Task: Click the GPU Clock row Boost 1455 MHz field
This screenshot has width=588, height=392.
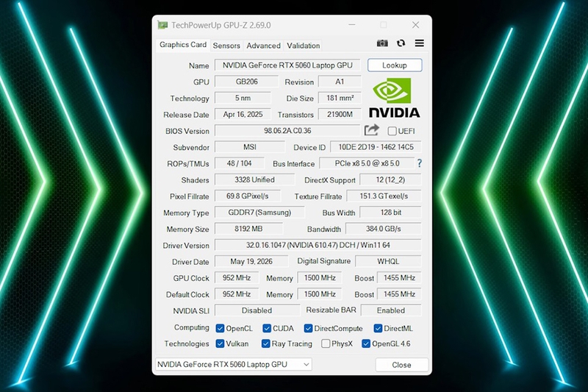Action: 399,278
